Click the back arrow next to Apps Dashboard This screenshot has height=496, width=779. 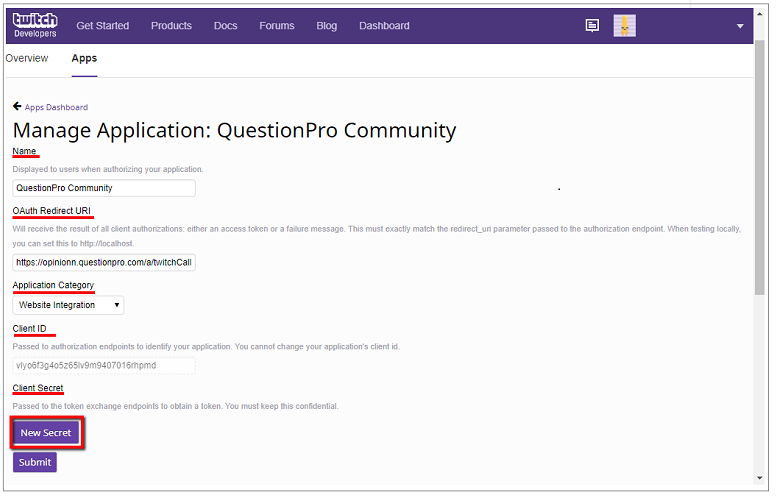coord(17,106)
